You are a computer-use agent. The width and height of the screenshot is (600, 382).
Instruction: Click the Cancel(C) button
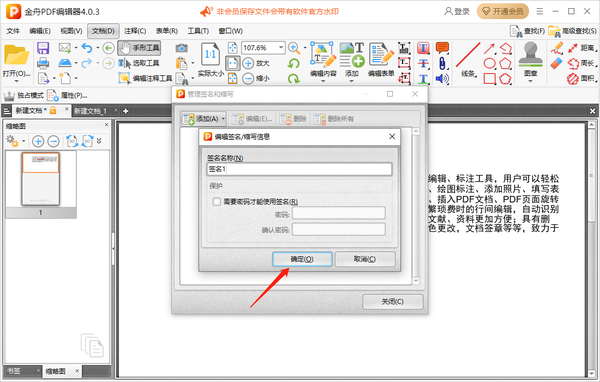[365, 259]
